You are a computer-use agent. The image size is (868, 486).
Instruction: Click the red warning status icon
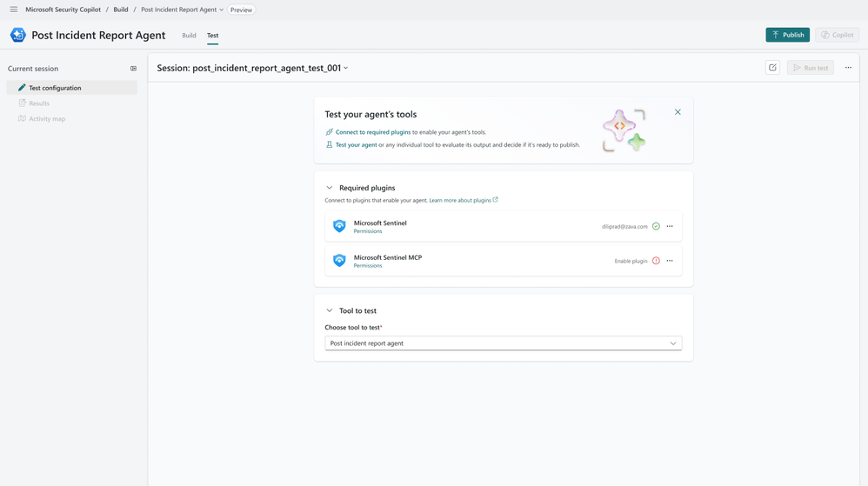[656, 261]
